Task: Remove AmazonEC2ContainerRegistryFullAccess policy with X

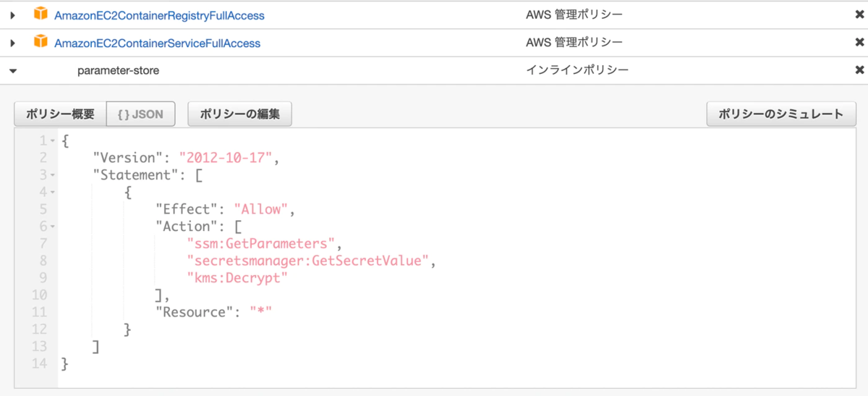Action: 859,15
